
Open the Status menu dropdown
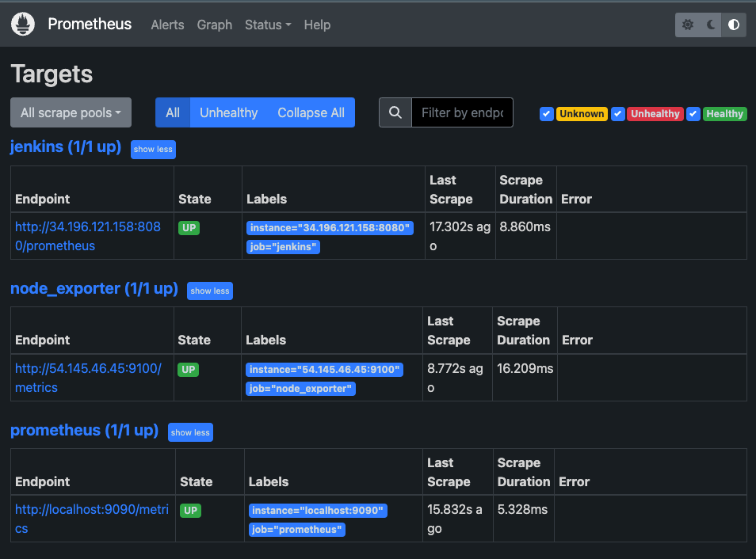coord(267,25)
